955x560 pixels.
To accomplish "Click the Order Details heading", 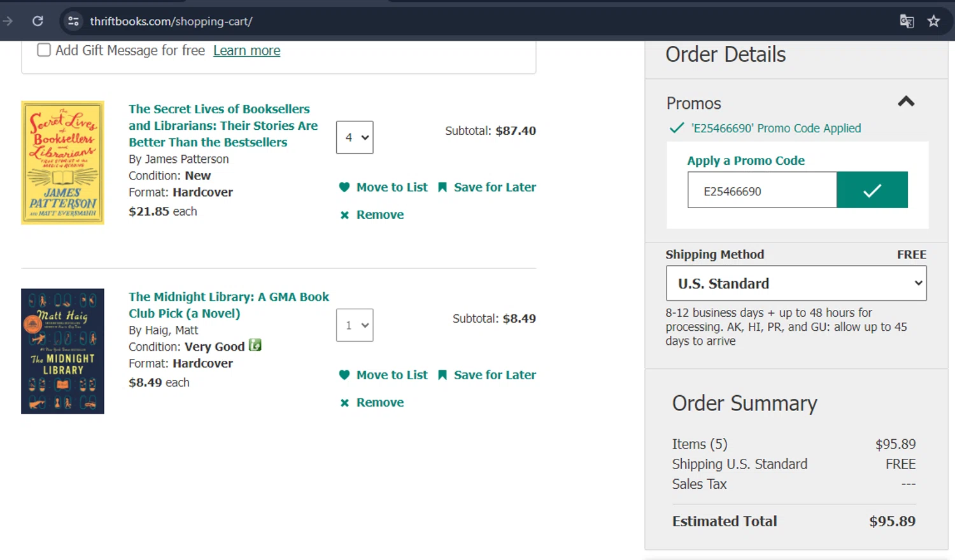I will [x=725, y=54].
